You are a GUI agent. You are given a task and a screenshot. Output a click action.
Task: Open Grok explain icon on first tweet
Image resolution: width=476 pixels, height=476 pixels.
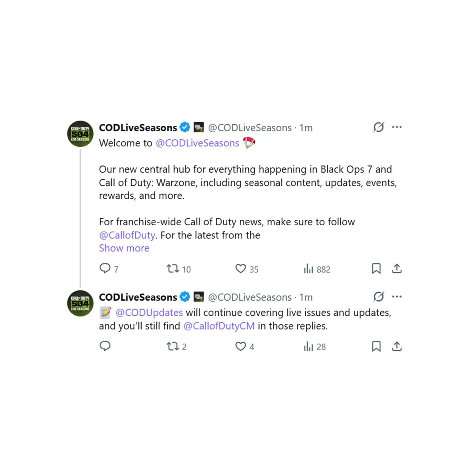coord(378,127)
